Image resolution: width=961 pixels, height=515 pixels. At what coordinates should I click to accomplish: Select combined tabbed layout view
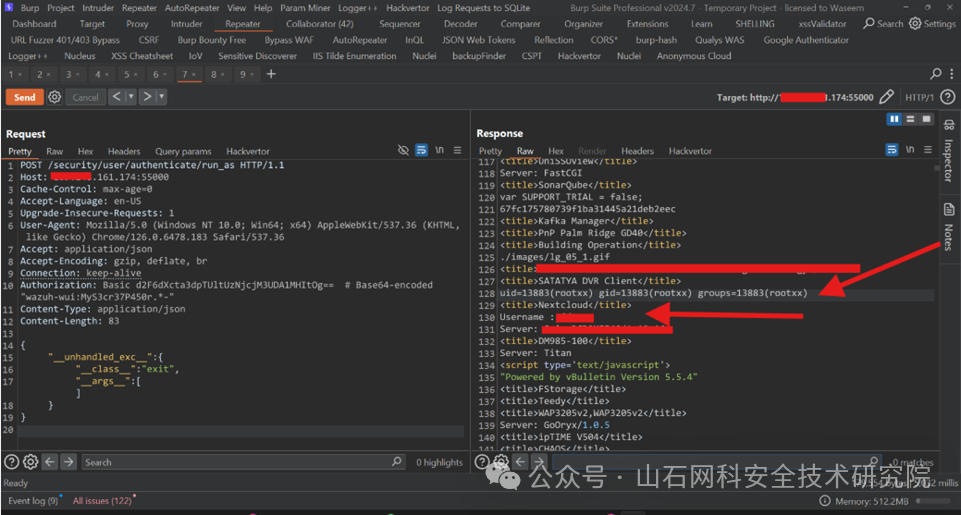tap(926, 119)
